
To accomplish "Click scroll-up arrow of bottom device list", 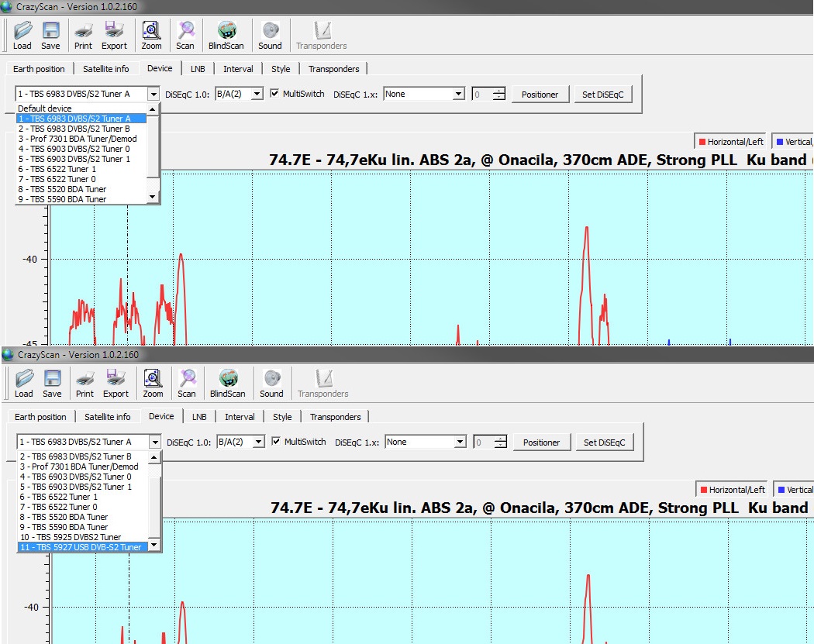I will (x=153, y=458).
